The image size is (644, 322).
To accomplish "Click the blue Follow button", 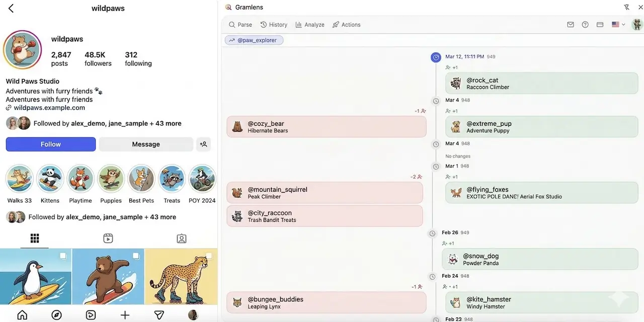I will (x=51, y=144).
